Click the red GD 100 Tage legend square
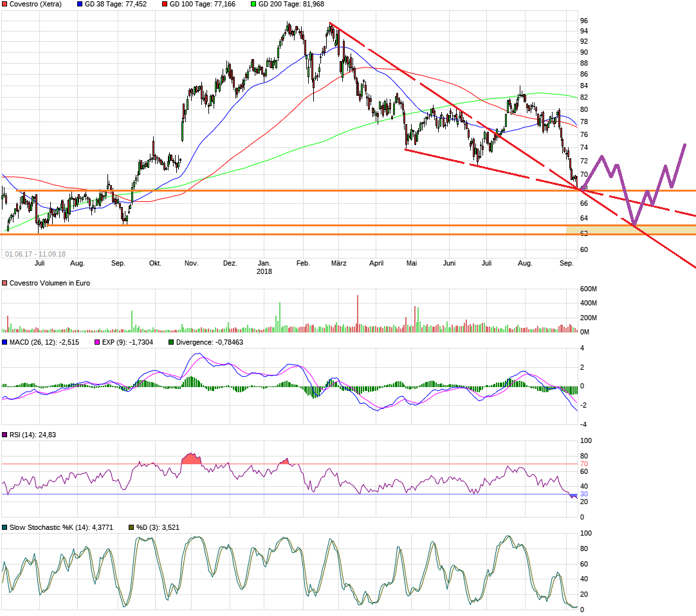Screen dimensions: 696x616 [x=164, y=5]
